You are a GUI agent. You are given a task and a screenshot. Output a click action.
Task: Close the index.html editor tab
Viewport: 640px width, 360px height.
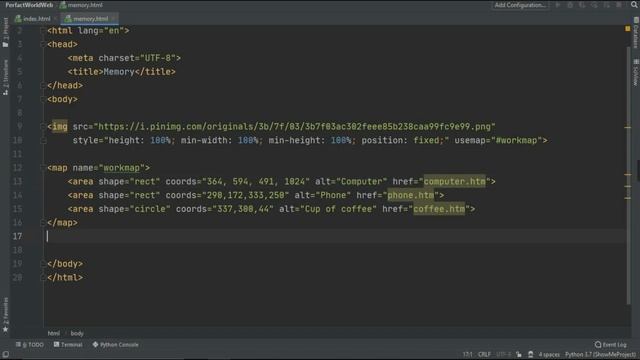[55, 18]
